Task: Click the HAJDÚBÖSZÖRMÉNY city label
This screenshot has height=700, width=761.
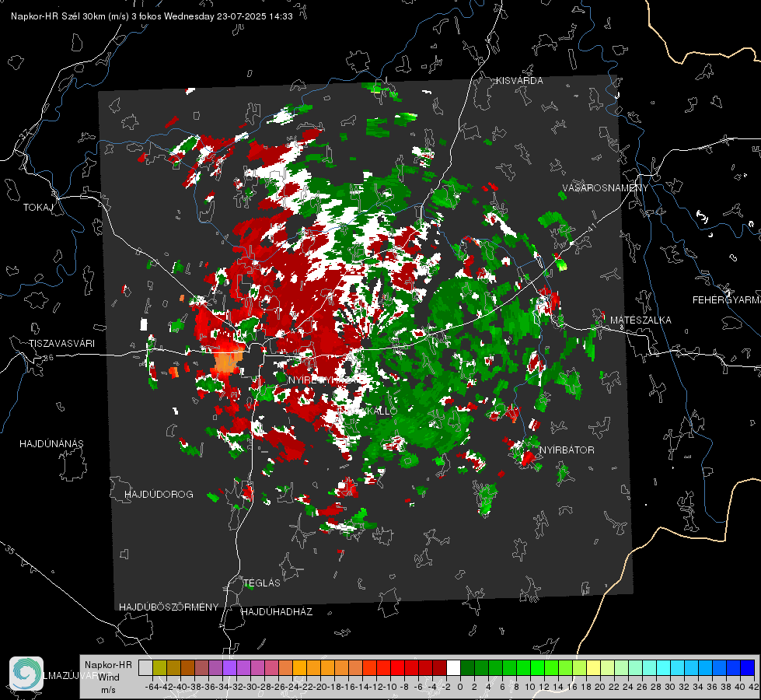Action: pyautogui.click(x=169, y=607)
